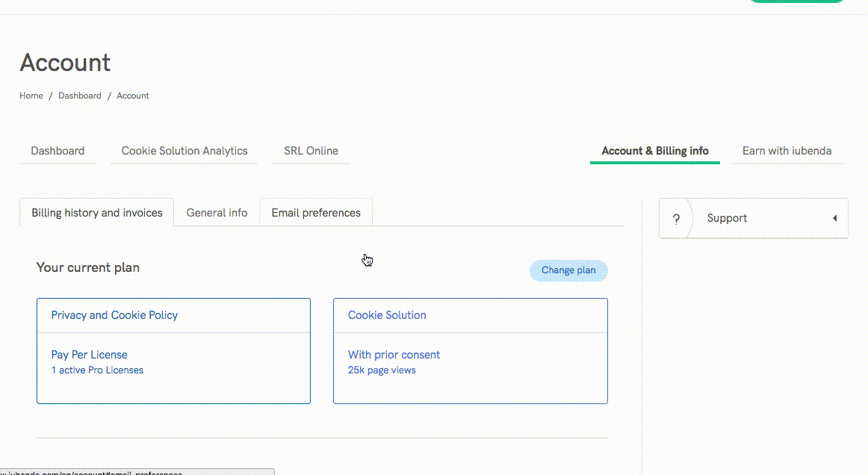
Task: Switch to the Dashboard navigation tab
Action: click(x=58, y=151)
